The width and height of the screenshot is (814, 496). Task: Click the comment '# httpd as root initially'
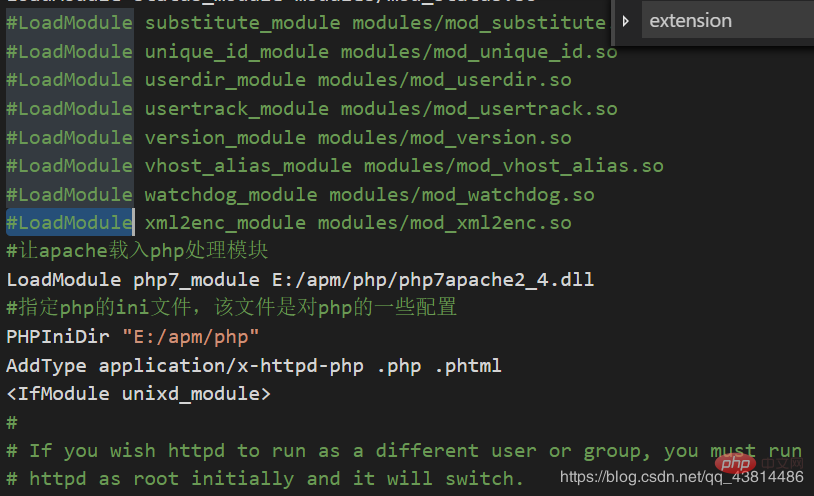[x=265, y=478]
